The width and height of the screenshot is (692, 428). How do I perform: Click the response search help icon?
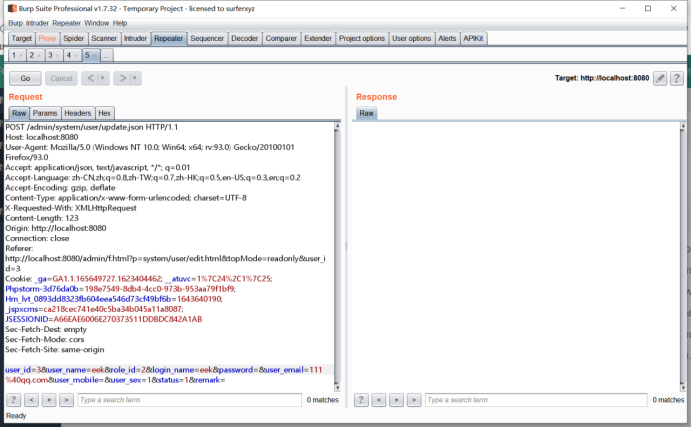[x=361, y=400]
